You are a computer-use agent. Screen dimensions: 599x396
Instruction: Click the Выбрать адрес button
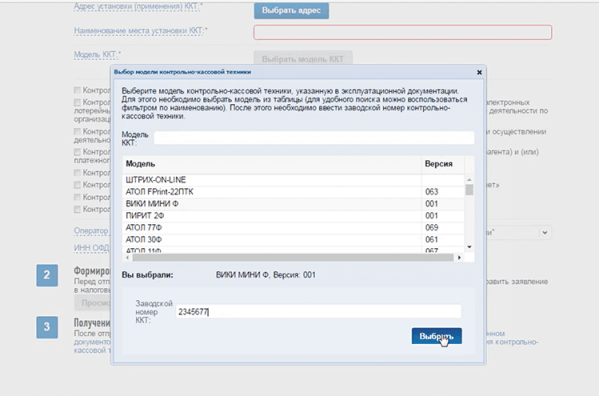pos(291,11)
